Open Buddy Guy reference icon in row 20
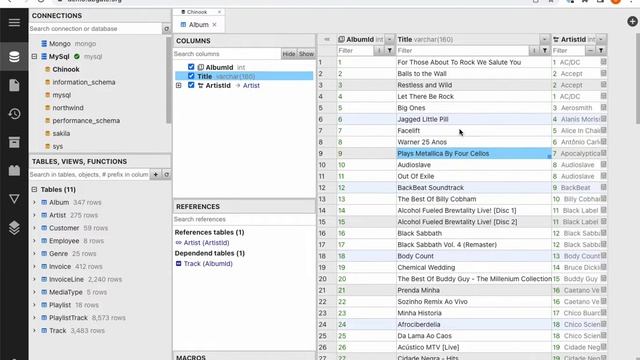The image size is (640, 360). click(x=603, y=279)
